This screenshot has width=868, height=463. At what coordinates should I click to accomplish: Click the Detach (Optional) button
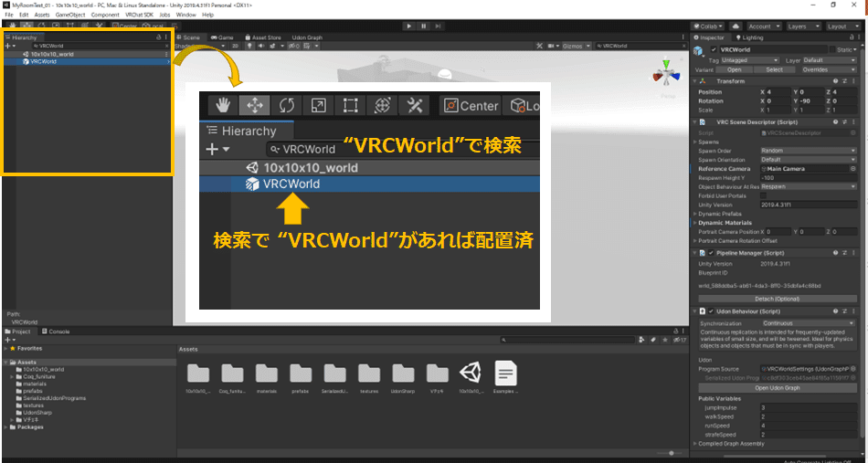pyautogui.click(x=777, y=299)
